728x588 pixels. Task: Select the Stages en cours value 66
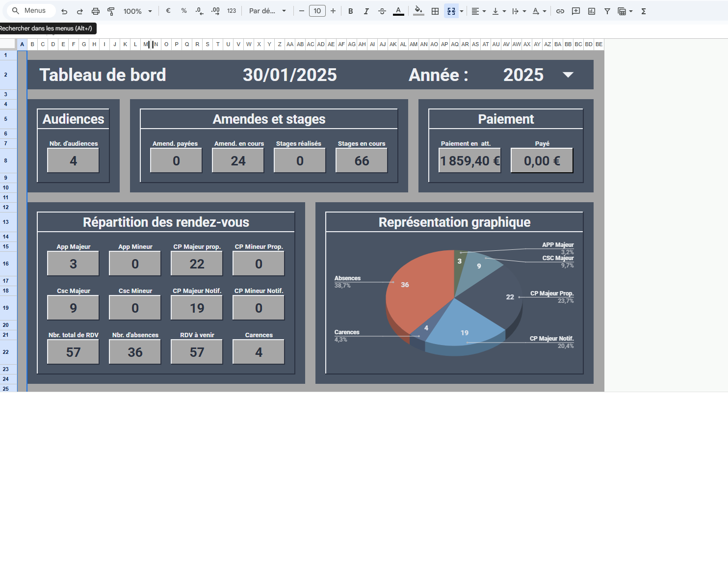tap(362, 160)
